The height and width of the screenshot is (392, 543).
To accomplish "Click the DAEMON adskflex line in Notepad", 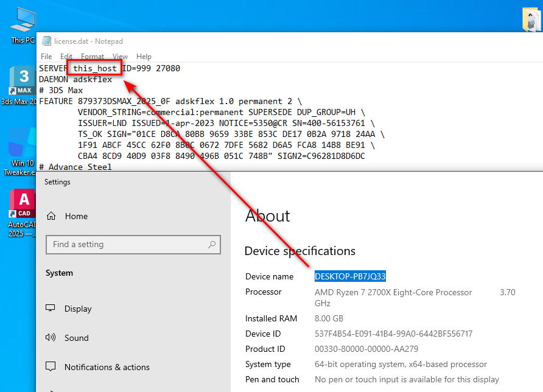I will pos(75,79).
